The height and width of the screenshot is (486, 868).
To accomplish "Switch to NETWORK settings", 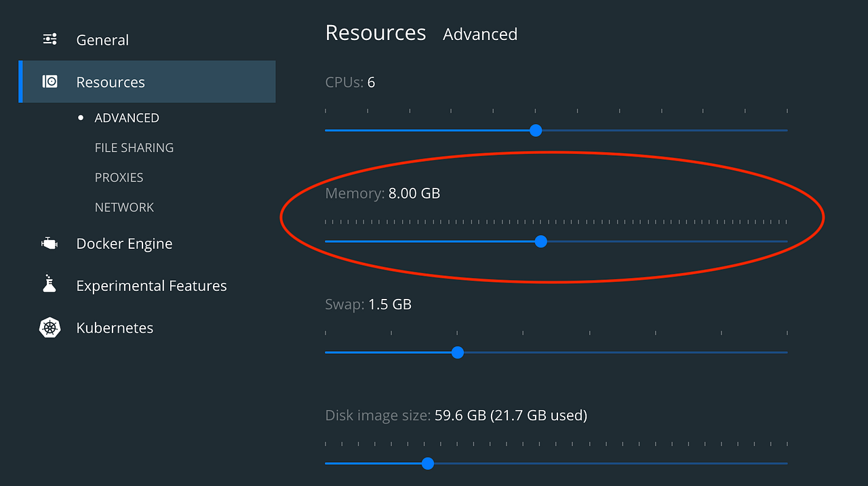I will 125,207.
